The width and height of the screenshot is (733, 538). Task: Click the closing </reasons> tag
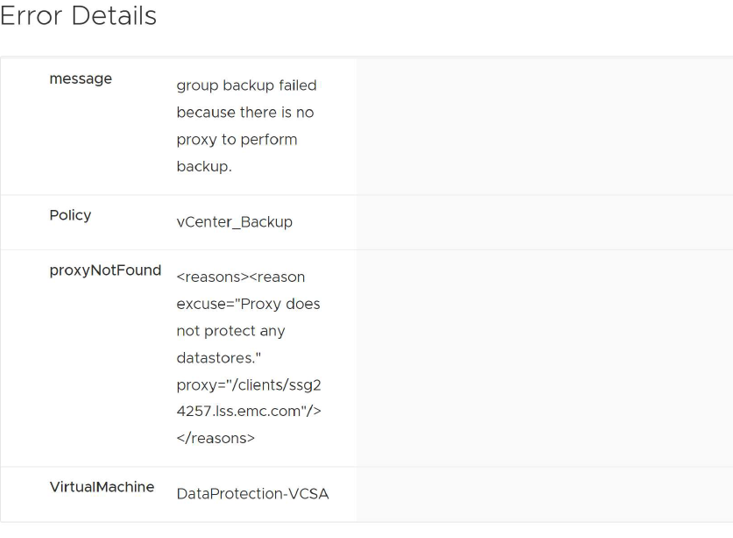215,438
